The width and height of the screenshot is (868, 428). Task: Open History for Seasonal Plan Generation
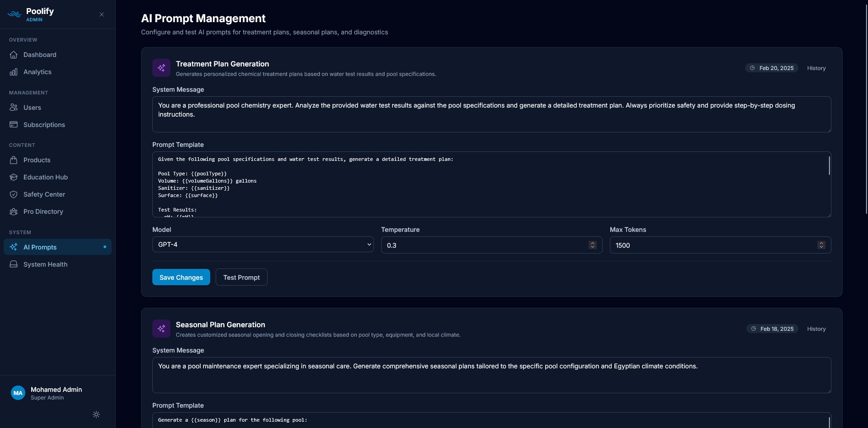(x=816, y=329)
